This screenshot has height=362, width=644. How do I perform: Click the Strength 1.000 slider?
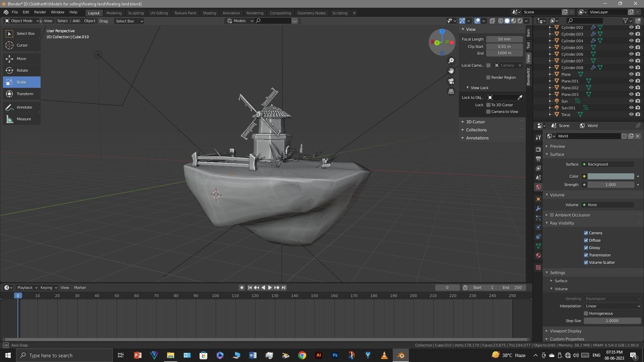[610, 185]
